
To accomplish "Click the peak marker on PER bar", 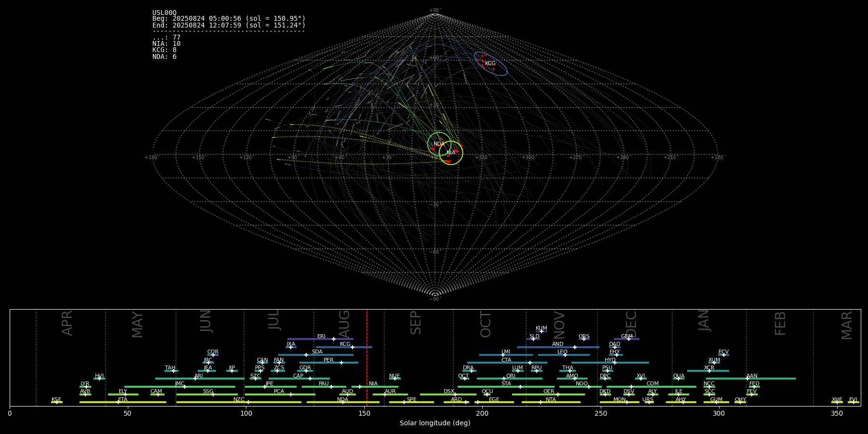I will (341, 363).
